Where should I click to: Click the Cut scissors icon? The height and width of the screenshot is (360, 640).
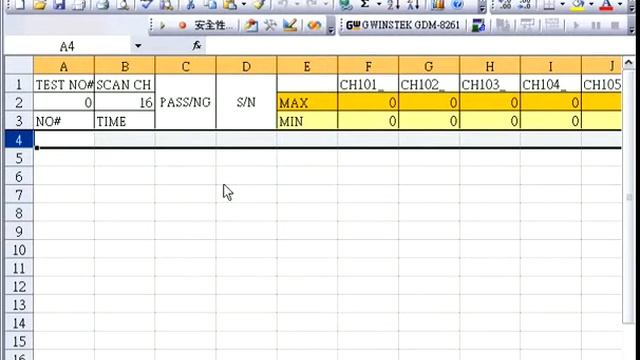(190, 4)
